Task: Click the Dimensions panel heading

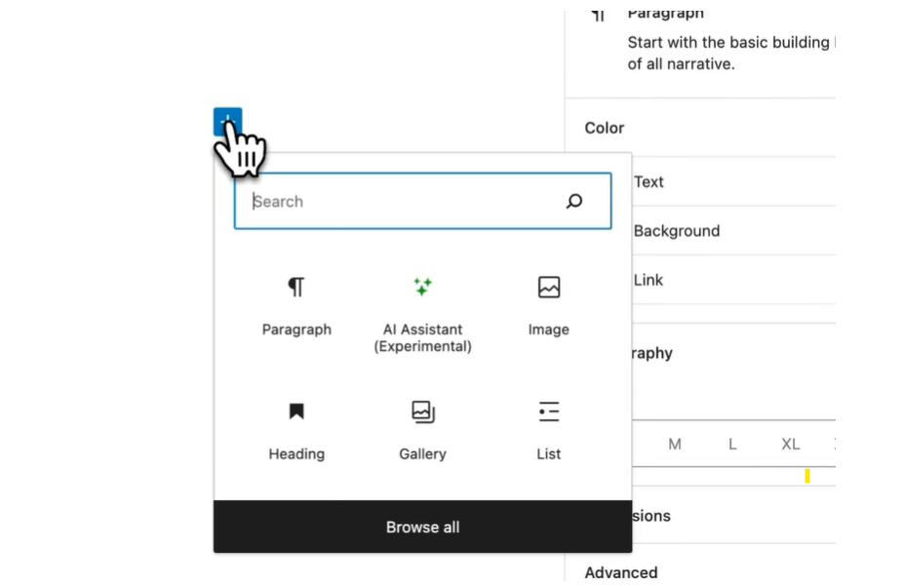Action: point(650,516)
